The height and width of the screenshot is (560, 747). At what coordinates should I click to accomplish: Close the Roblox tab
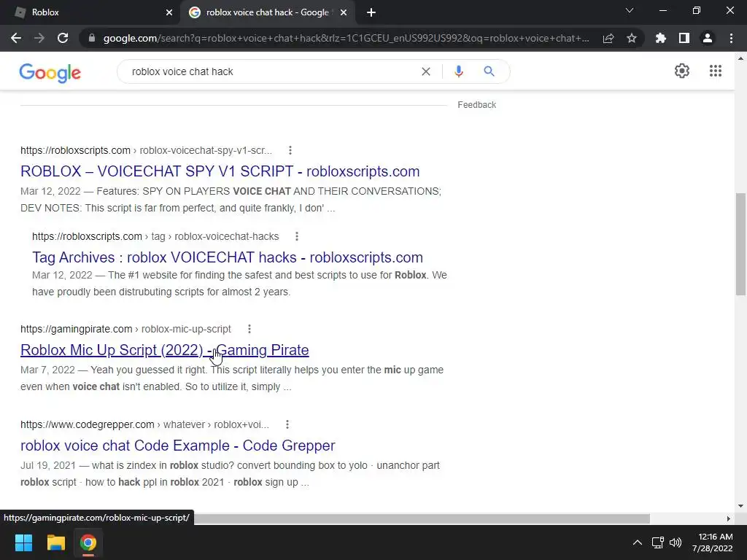tap(169, 13)
